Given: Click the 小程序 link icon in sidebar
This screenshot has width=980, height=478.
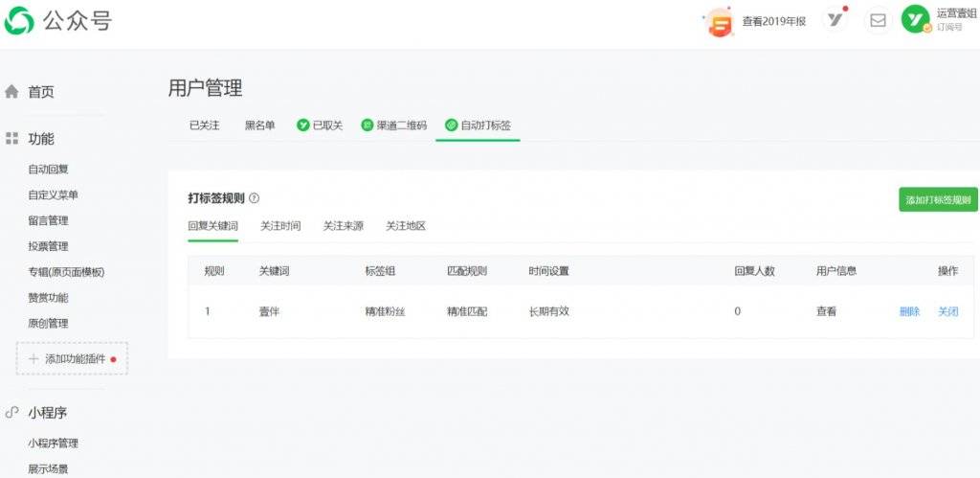Looking at the screenshot, I should (x=11, y=413).
